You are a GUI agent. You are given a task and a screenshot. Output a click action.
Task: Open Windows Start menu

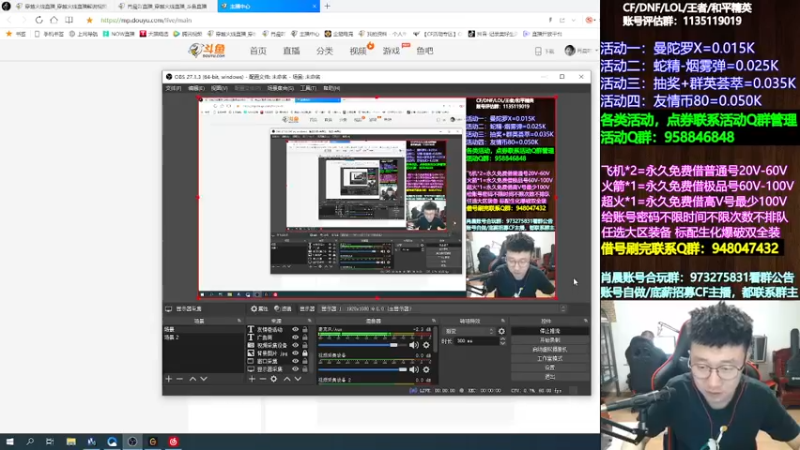10,442
